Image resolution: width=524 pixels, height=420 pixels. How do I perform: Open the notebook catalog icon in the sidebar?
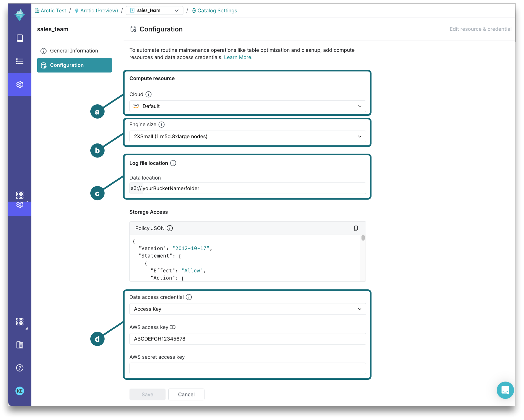coord(19,38)
